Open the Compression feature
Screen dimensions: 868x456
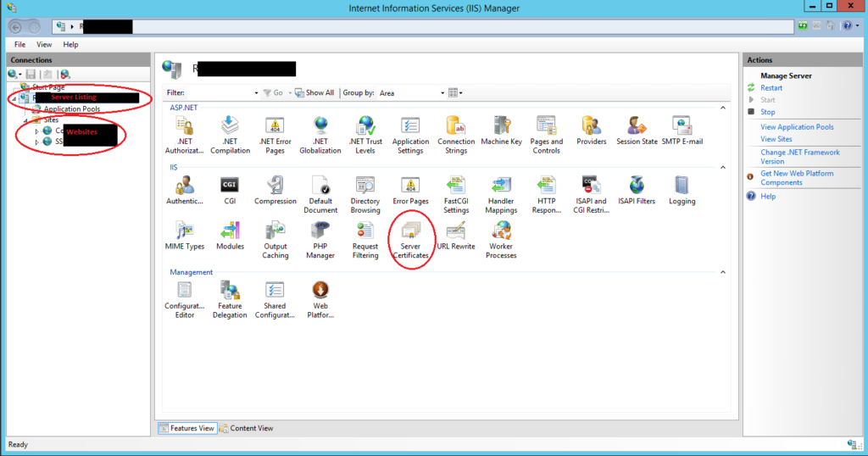pos(275,191)
